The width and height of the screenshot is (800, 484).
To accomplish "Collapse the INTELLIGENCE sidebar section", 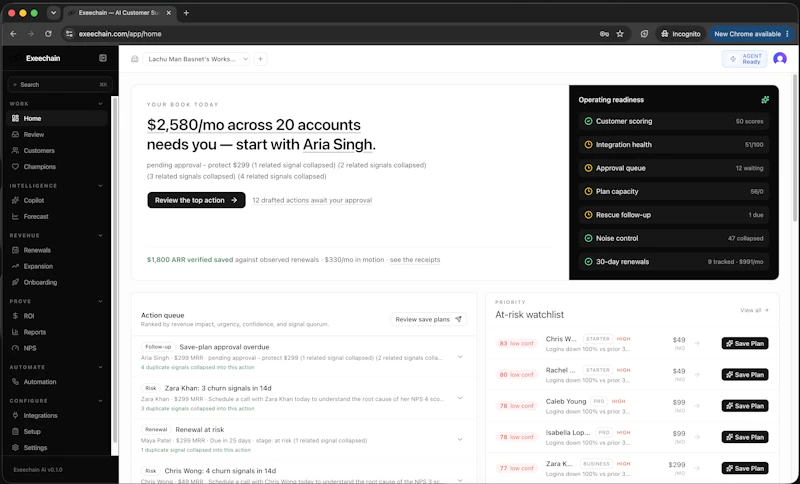I will (x=100, y=186).
